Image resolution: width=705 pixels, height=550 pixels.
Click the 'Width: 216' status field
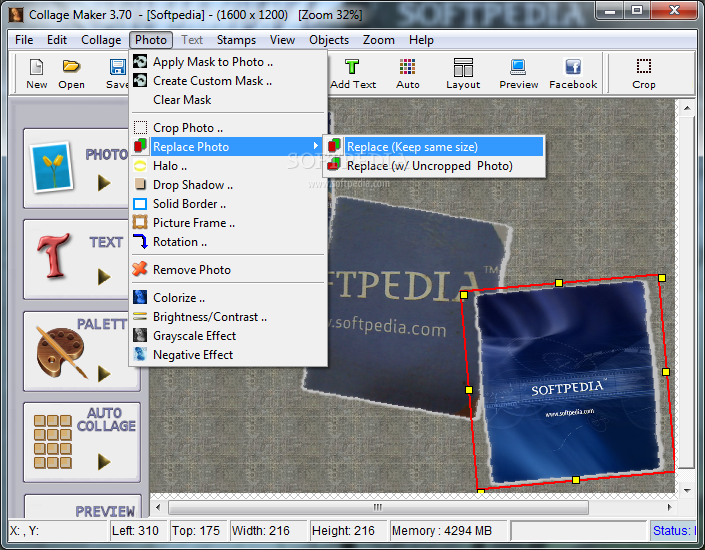[268, 531]
